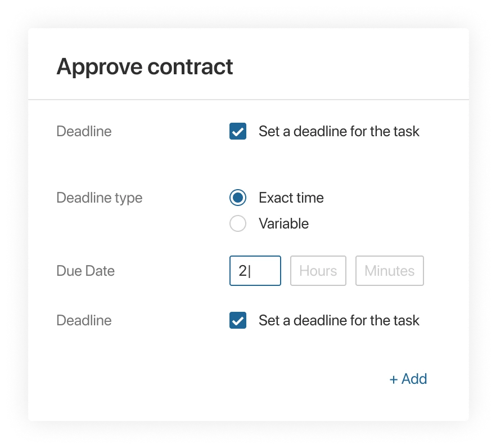
Task: Select the Exact time radio button
Action: 238,198
